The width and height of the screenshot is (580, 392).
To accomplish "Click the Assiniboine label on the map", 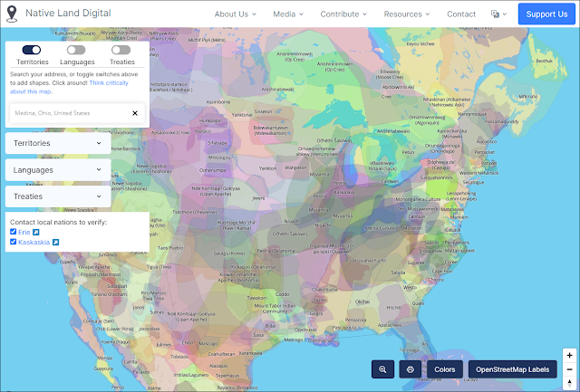I will (x=217, y=102).
